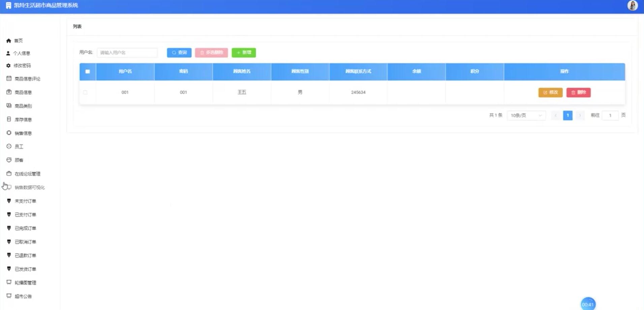Toggle the select-all checkbox in table header
This screenshot has height=310, width=644.
point(88,71)
